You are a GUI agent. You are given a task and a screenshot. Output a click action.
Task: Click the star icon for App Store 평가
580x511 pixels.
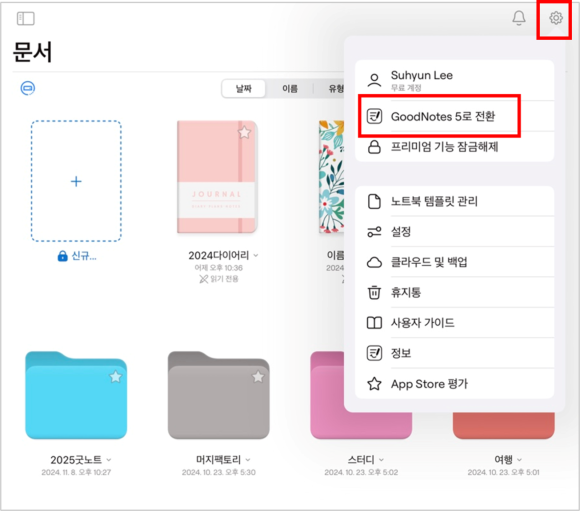(374, 384)
